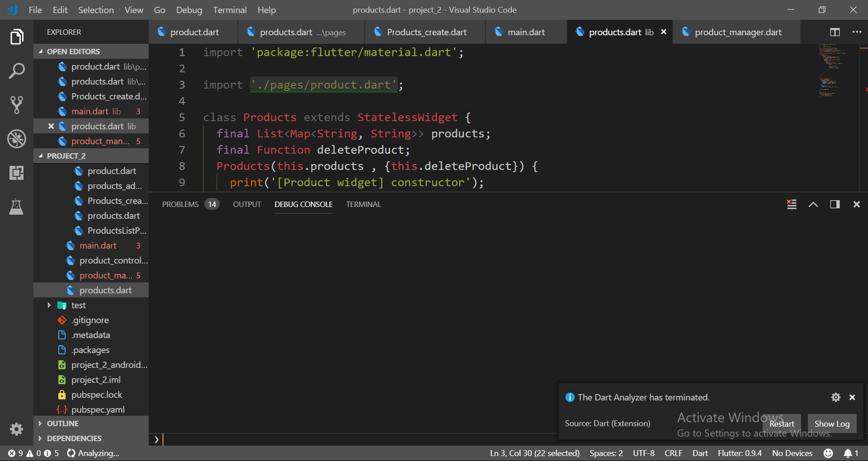The width and height of the screenshot is (868, 461).
Task: Expand the test folder
Action: coord(50,305)
